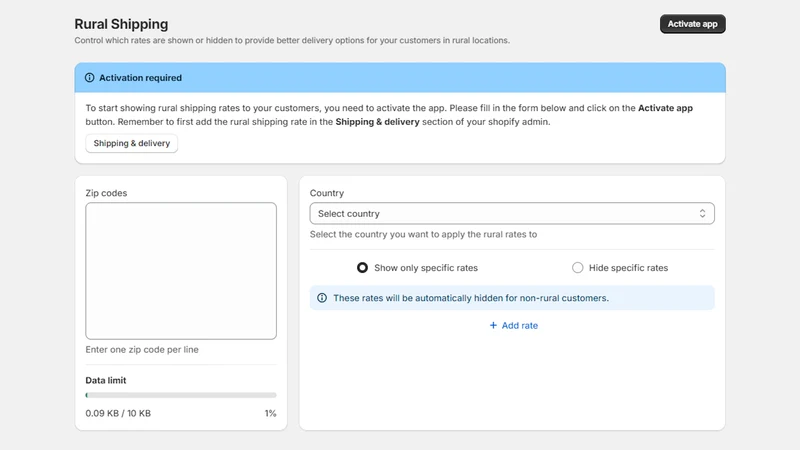
Task: Click the Add rate link
Action: [x=513, y=326]
